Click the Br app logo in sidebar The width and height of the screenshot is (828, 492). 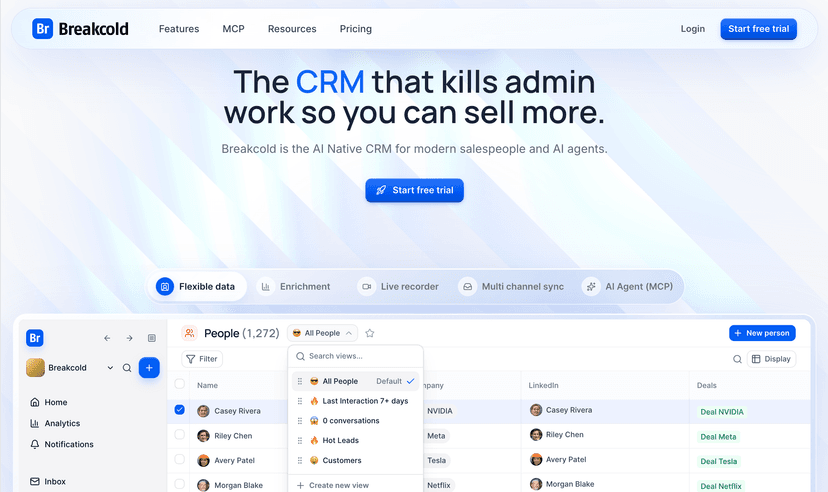point(35,338)
